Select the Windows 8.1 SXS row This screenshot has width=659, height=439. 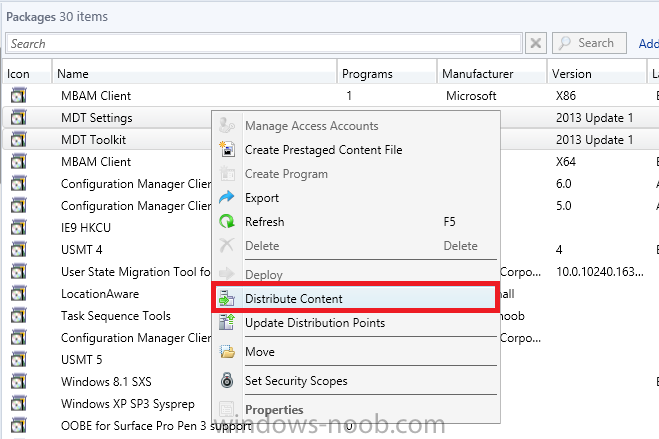pyautogui.click(x=106, y=381)
